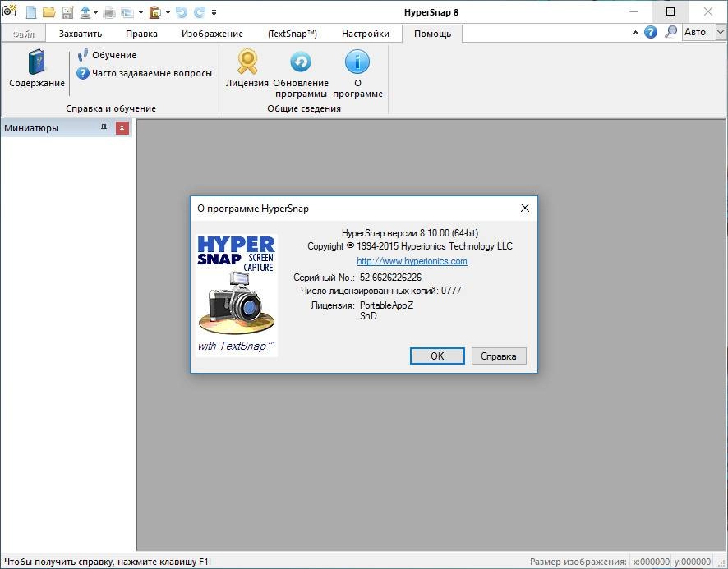Open a file using the folder icon
The width and height of the screenshot is (728, 569).
[x=49, y=12]
